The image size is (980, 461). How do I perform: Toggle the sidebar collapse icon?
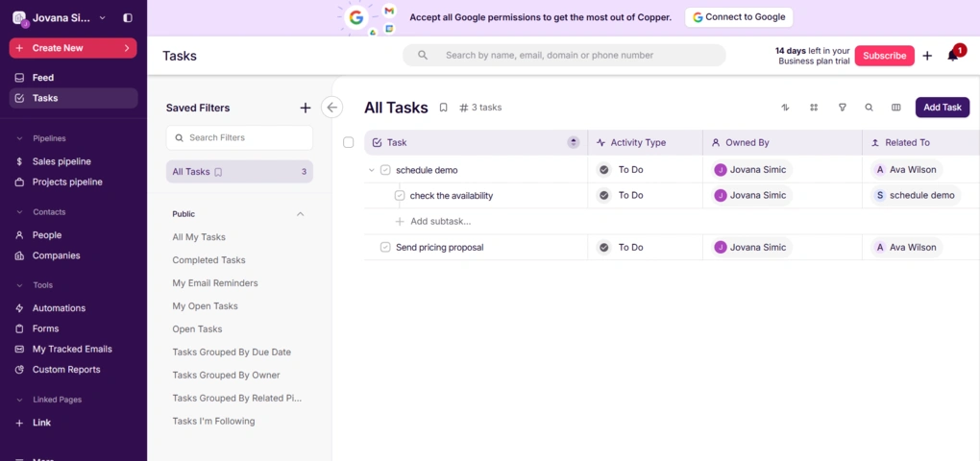128,18
